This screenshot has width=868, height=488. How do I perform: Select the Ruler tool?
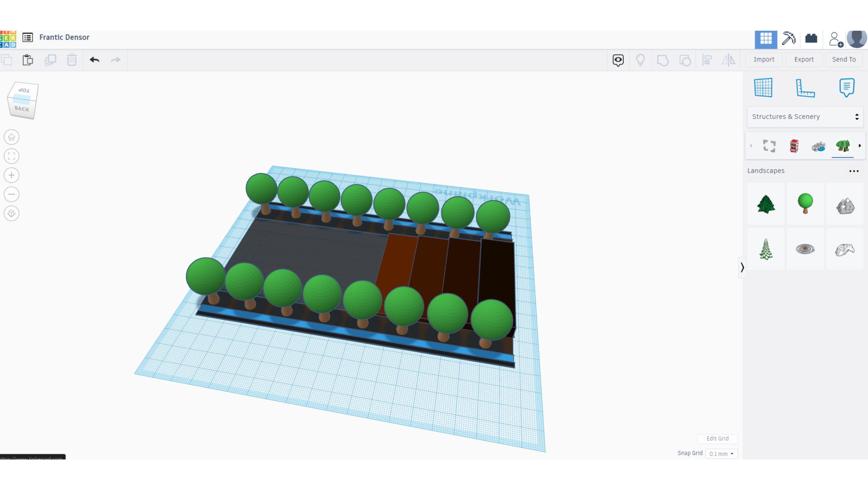[x=805, y=88]
